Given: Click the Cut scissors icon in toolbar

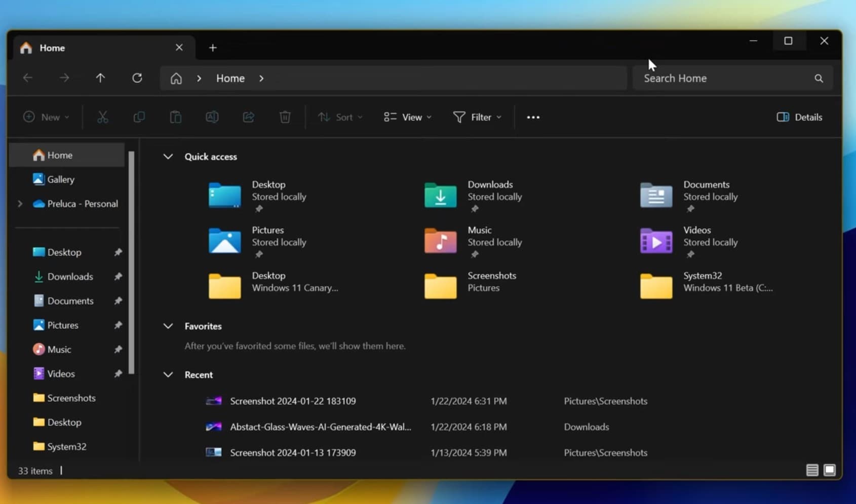Looking at the screenshot, I should [x=103, y=117].
